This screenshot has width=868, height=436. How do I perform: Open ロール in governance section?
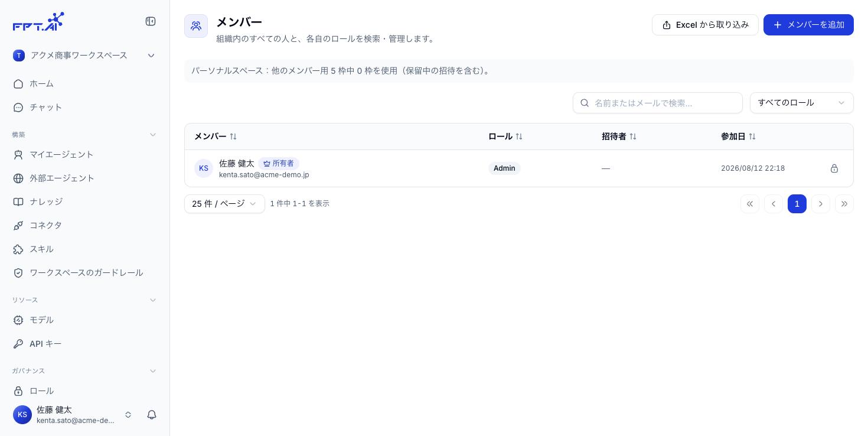pyautogui.click(x=84, y=391)
